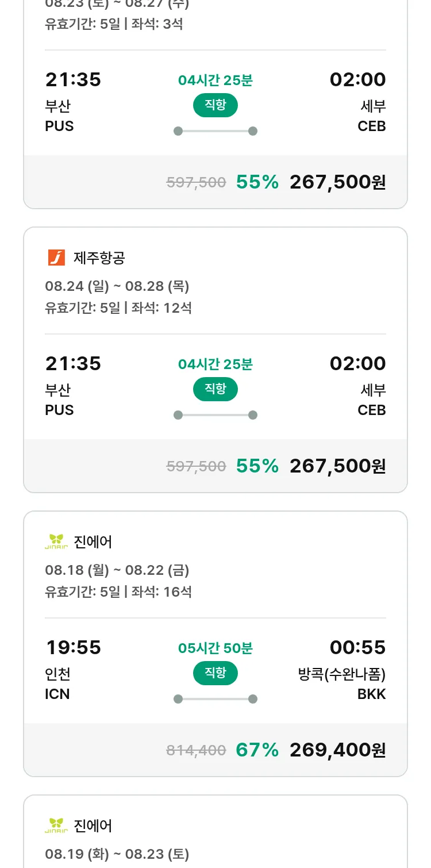Click the 직항 badge on the 3-seat Busan–Cebu card

point(215,105)
